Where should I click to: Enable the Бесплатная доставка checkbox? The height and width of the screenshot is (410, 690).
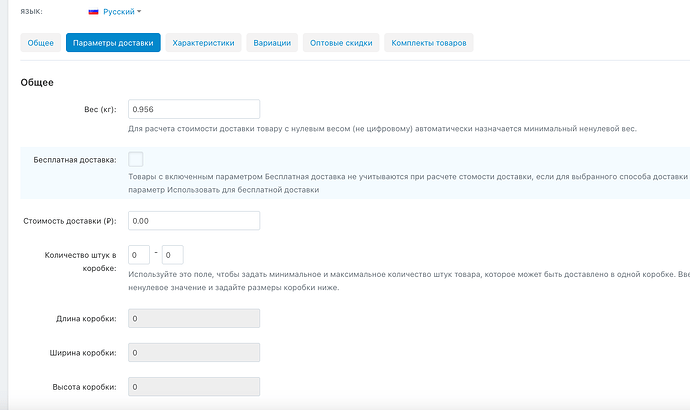(x=136, y=159)
